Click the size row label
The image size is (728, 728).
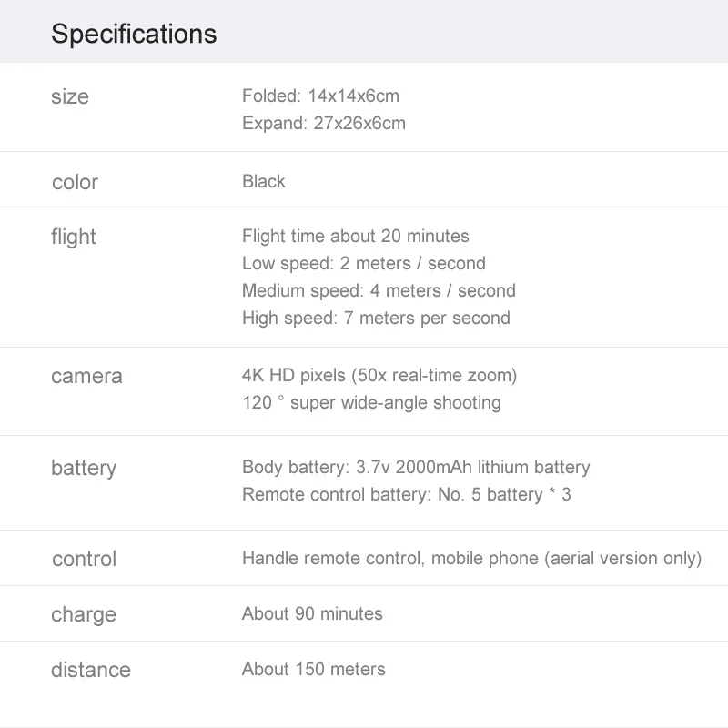(x=70, y=96)
